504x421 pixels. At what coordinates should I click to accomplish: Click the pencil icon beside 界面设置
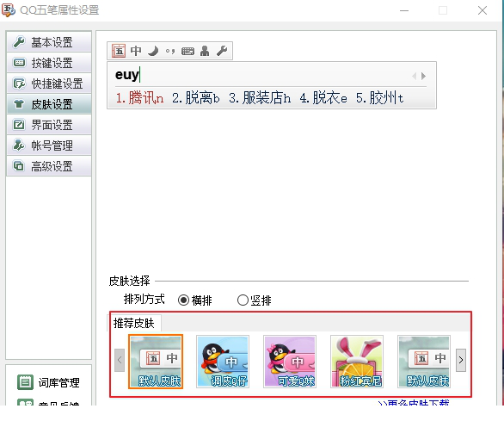tap(19, 124)
